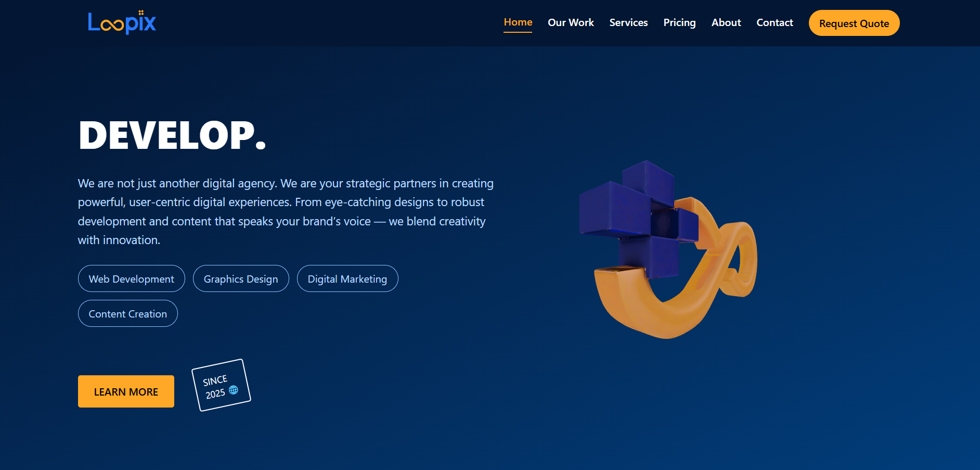Choose the Graphics Design tag

coord(241,279)
